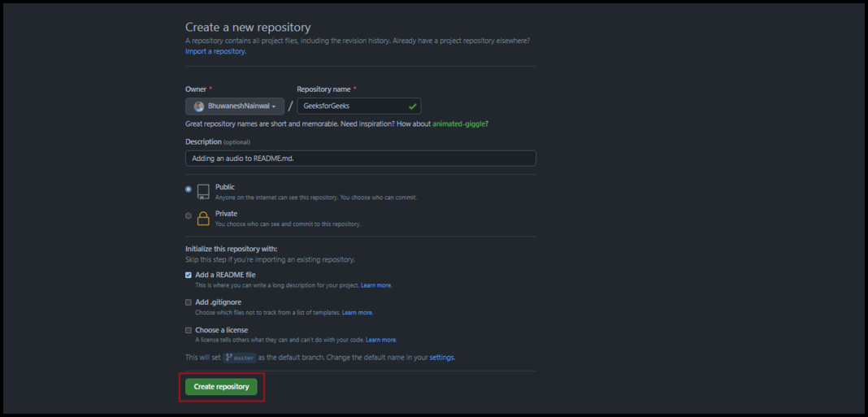
Task: Click the BhuwaneshNainwal owner avatar icon
Action: (x=199, y=106)
